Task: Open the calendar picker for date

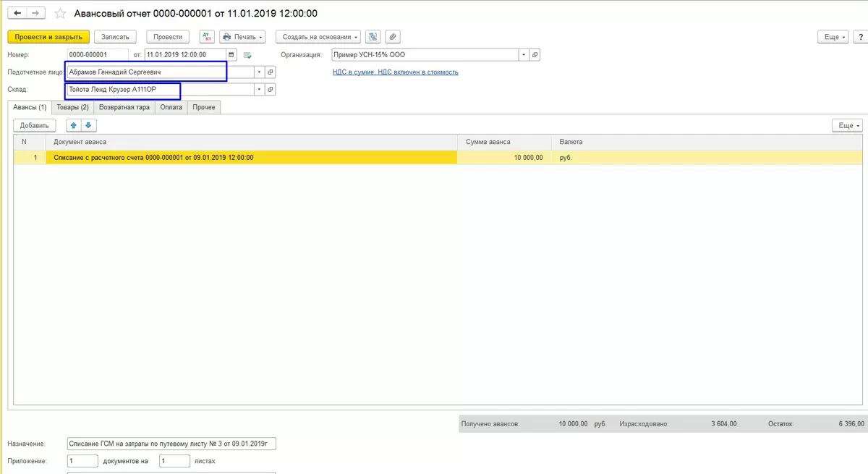Action: point(231,54)
